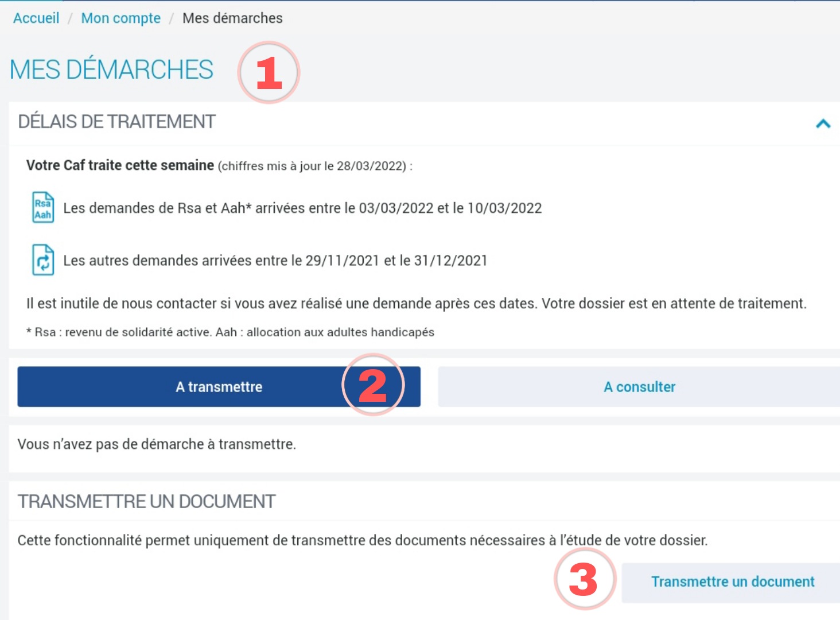The width and height of the screenshot is (840, 620).
Task: Collapse the Délais de traitement chevron
Action: coord(823,123)
